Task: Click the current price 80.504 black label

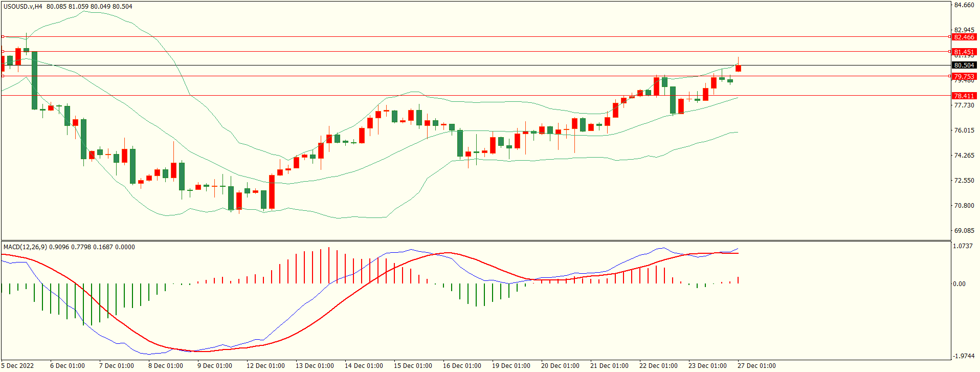Action: [964, 65]
